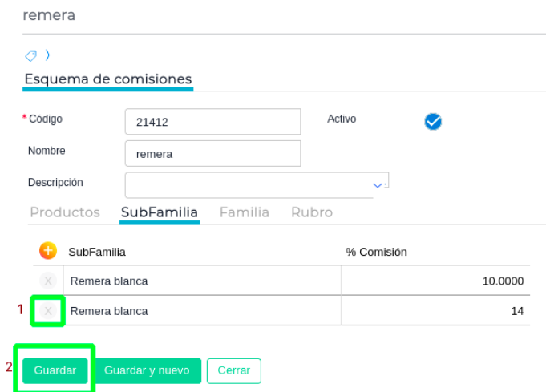
Task: Edit the 10.0000 commission cell
Action: (435, 281)
